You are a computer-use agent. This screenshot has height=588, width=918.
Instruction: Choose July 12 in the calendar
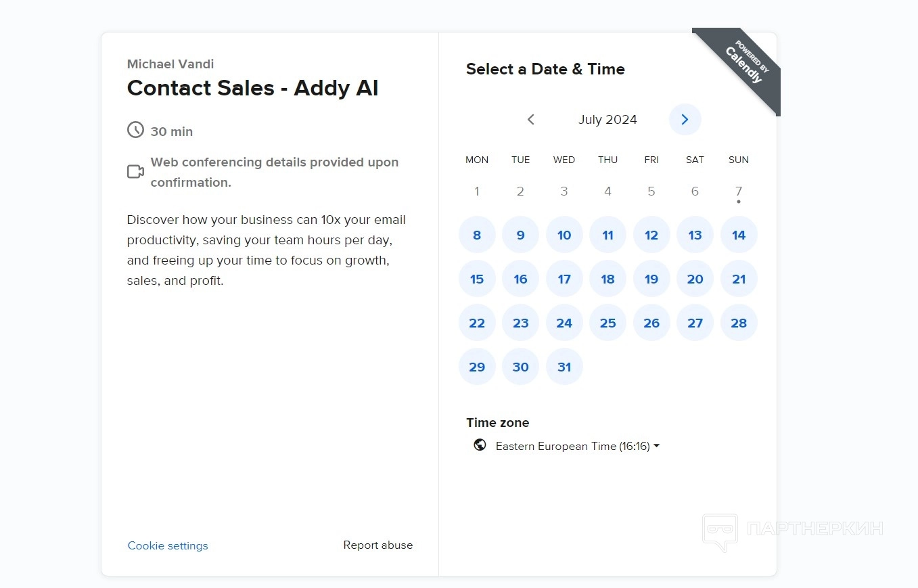(651, 235)
